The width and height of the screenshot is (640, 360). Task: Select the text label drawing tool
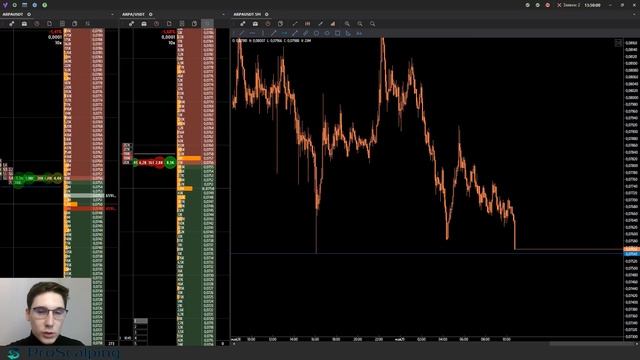tap(359, 33)
